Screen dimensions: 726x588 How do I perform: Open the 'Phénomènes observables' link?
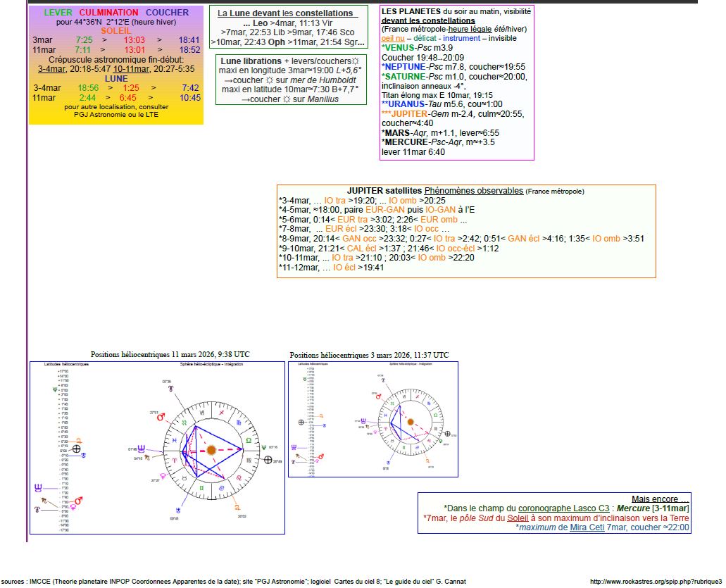click(x=473, y=191)
